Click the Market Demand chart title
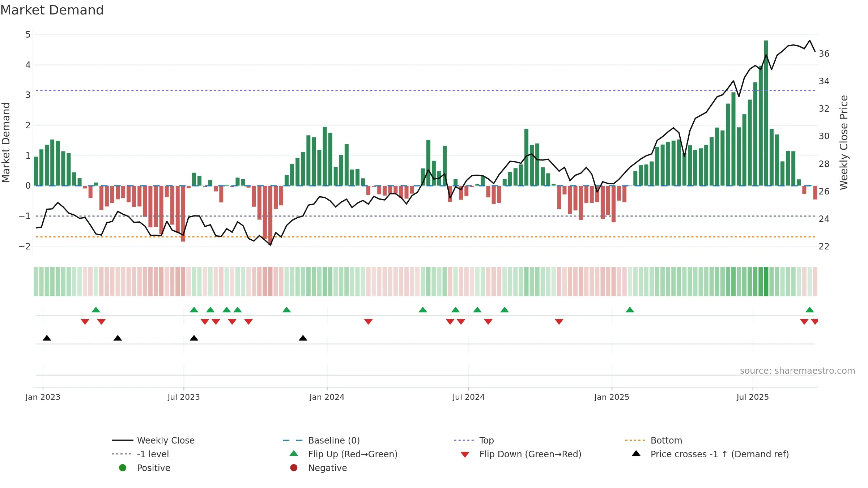Image resolution: width=868 pixels, height=488 pixels. pos(52,10)
